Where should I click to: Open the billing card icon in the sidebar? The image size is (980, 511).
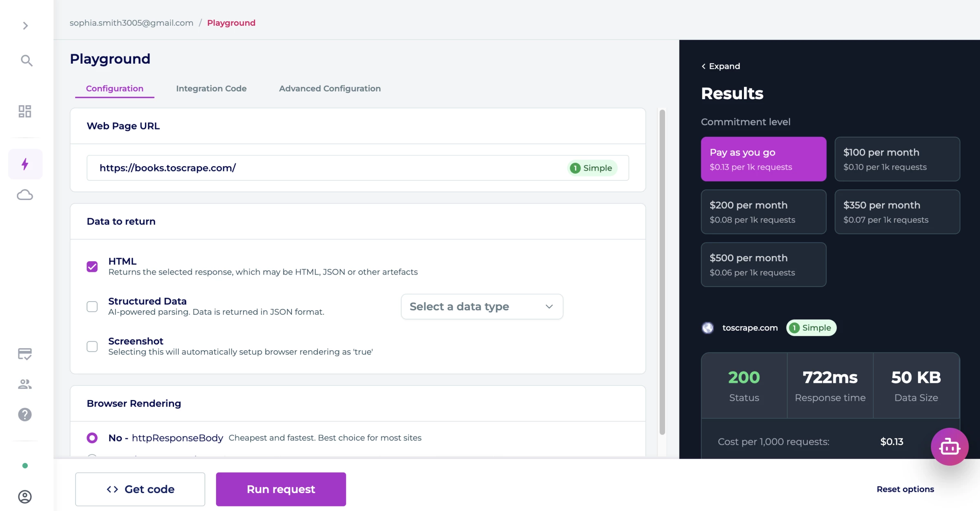tap(25, 353)
